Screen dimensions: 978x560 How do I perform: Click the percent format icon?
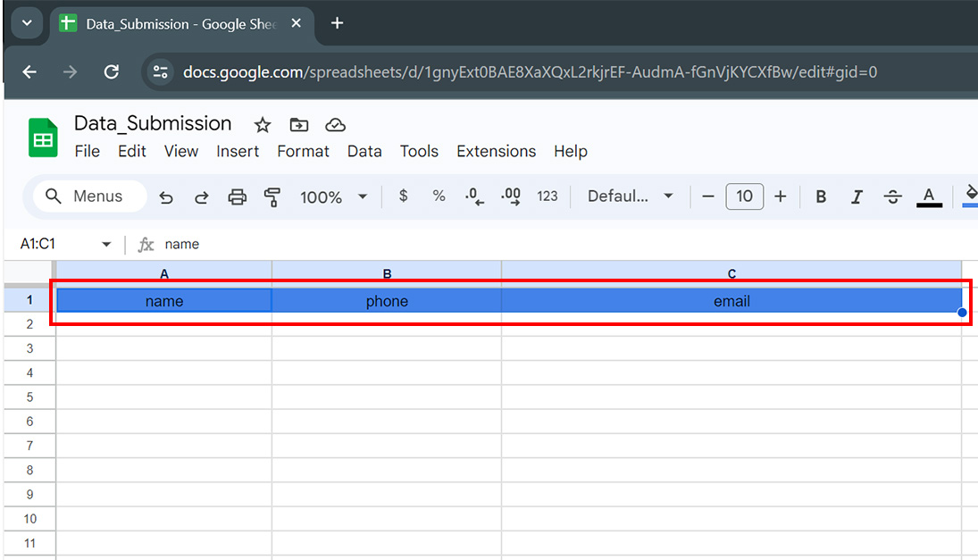coord(438,196)
